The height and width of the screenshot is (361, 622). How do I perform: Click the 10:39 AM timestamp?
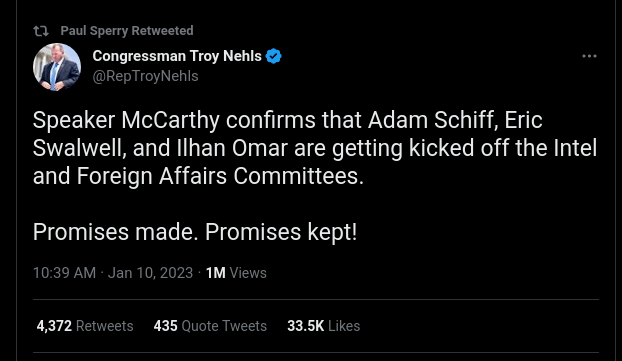[x=65, y=273]
